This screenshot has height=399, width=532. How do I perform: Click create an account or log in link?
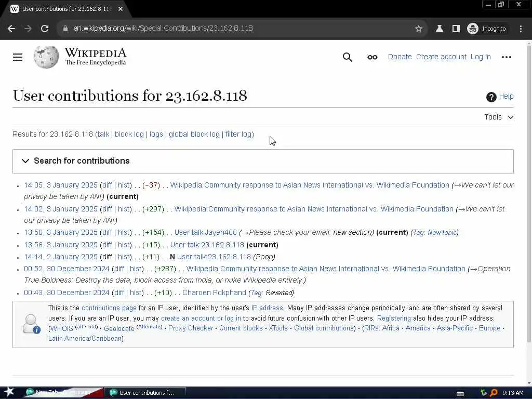(x=201, y=318)
